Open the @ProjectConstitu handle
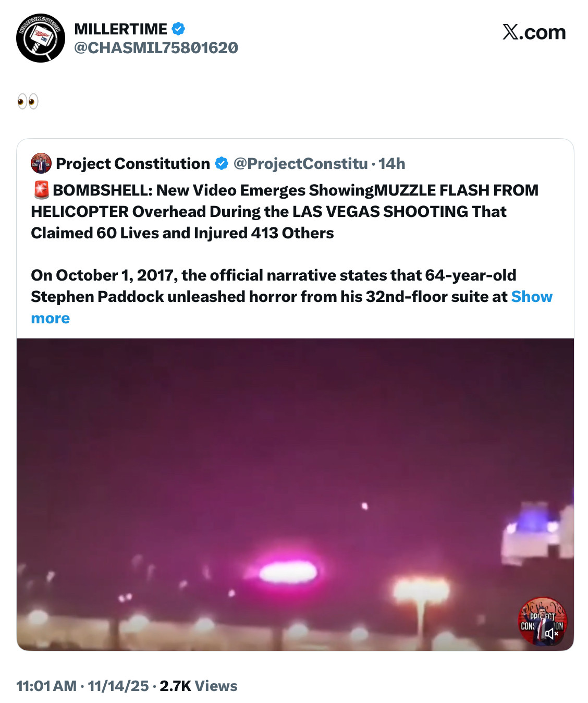The height and width of the screenshot is (703, 588). pyautogui.click(x=301, y=163)
